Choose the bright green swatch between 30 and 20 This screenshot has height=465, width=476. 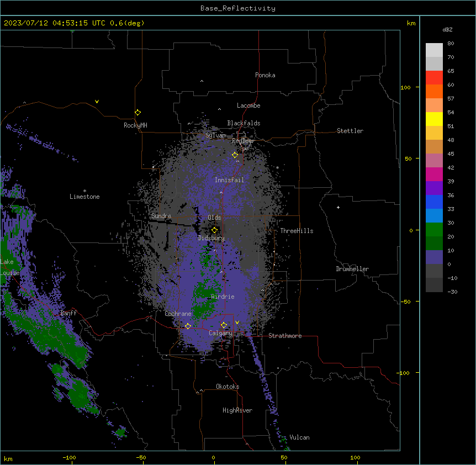(x=434, y=230)
